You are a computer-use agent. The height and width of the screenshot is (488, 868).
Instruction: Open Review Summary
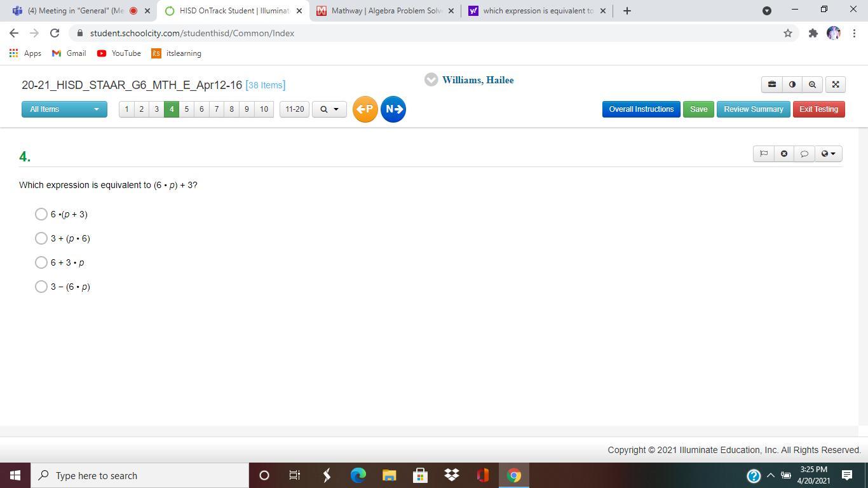click(754, 109)
